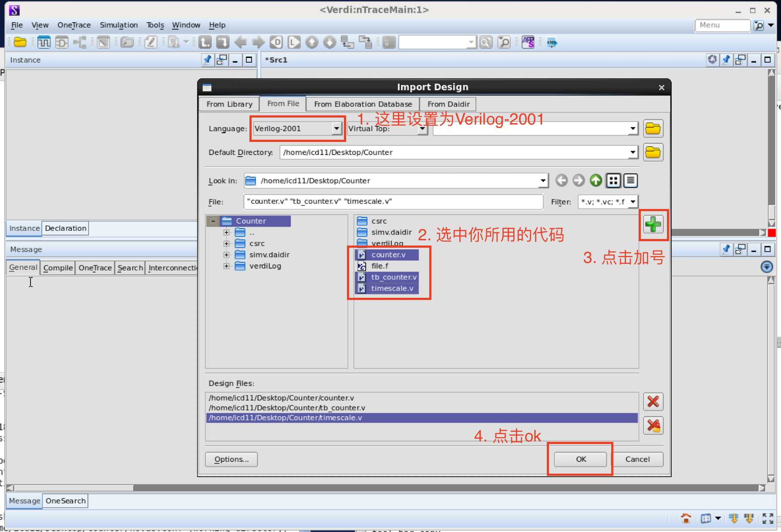Click the red X to remove the design file
The width and height of the screenshot is (781, 532).
click(653, 402)
